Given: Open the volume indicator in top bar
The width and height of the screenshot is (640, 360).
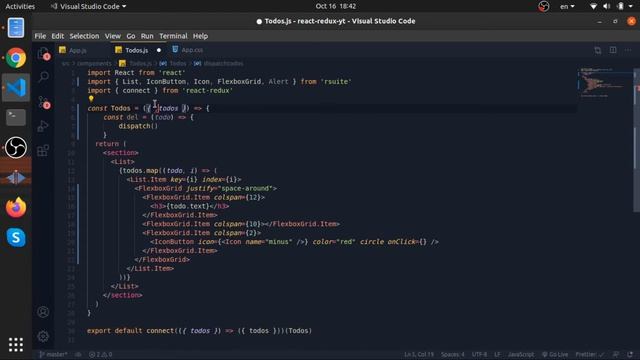Looking at the screenshot, I should [607, 7].
